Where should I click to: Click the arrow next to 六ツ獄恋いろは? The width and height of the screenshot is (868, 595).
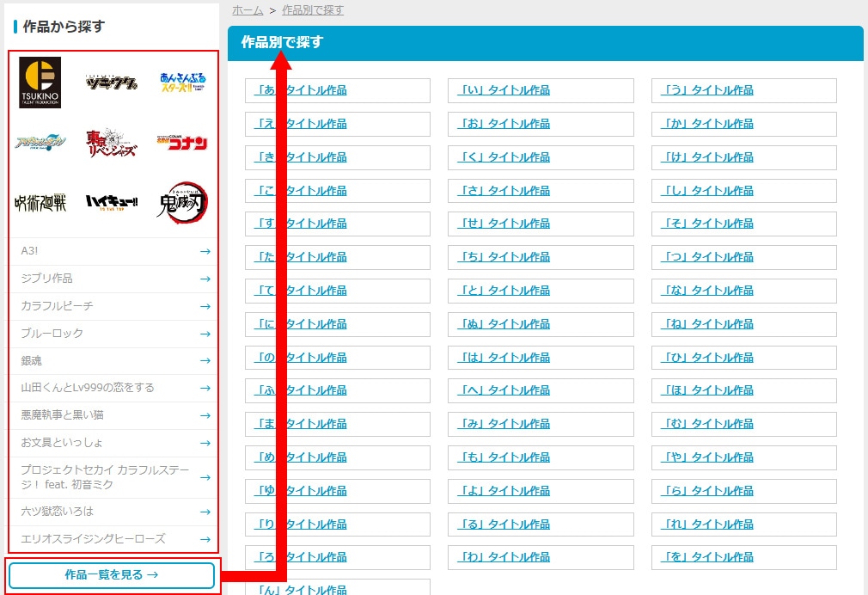[205, 512]
